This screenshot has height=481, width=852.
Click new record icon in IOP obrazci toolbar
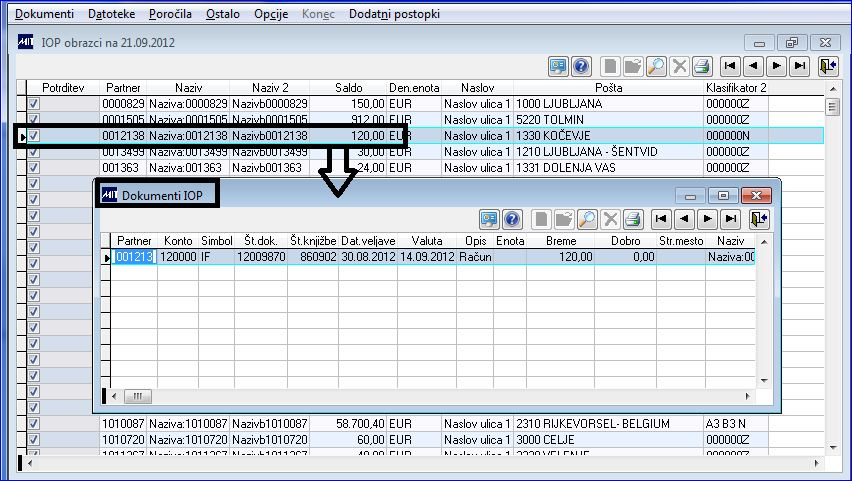click(x=610, y=66)
